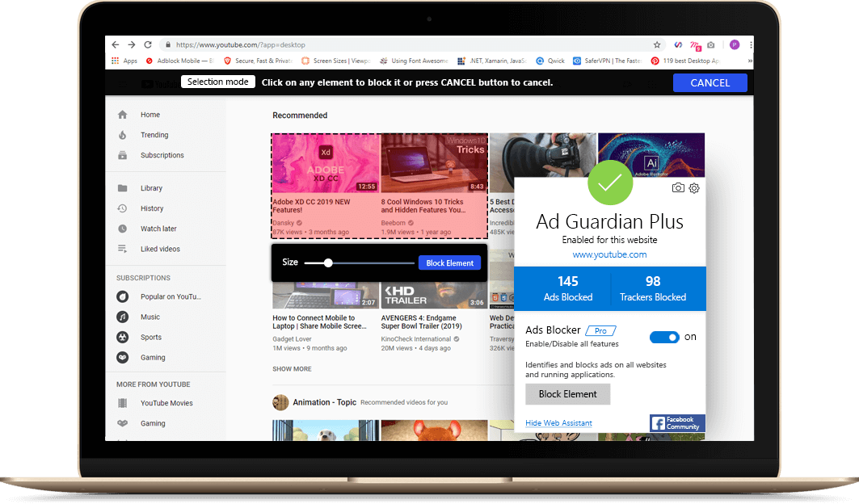Click the size slider handle
The height and width of the screenshot is (504, 859).
pyautogui.click(x=328, y=263)
